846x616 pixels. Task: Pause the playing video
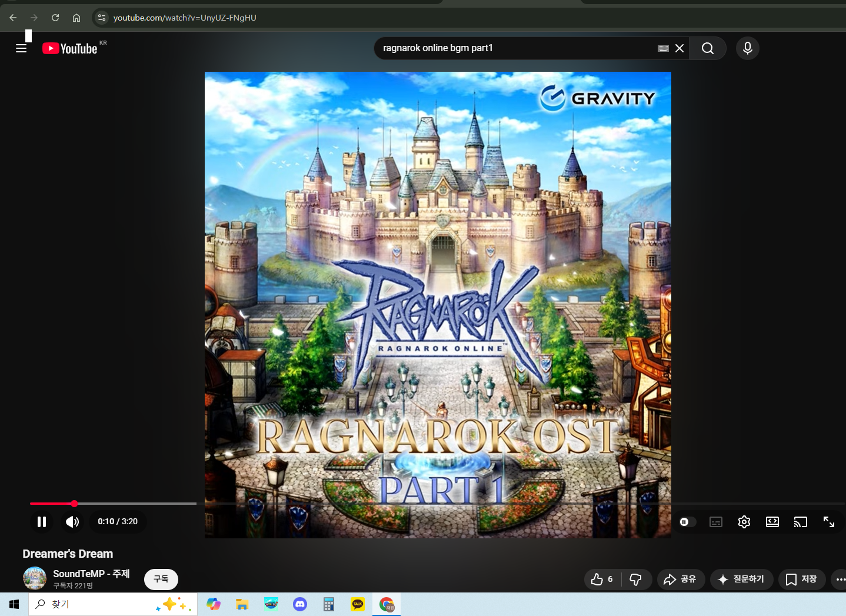click(x=42, y=522)
